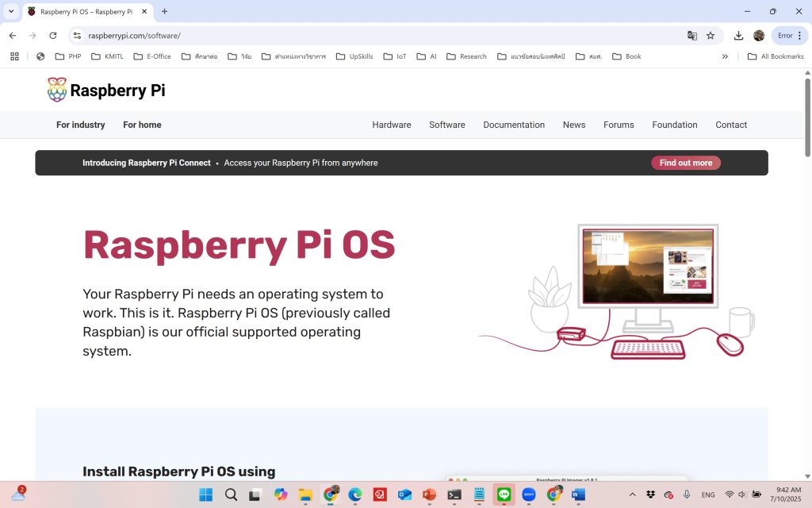The width and height of the screenshot is (812, 508).
Task: Launch Copilot from the taskbar
Action: [x=281, y=495]
